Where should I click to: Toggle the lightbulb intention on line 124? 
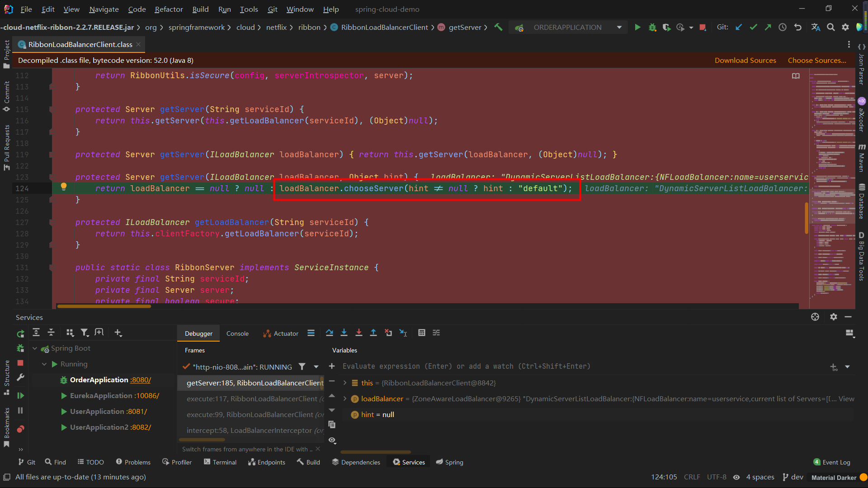64,187
